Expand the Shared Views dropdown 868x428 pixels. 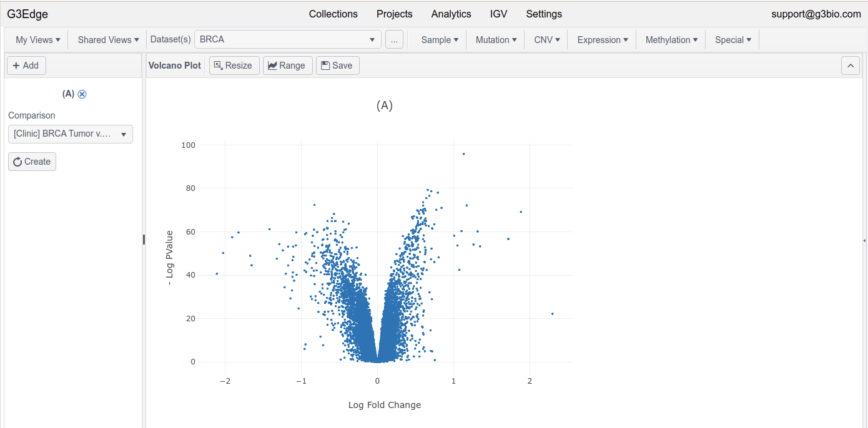pyautogui.click(x=109, y=39)
